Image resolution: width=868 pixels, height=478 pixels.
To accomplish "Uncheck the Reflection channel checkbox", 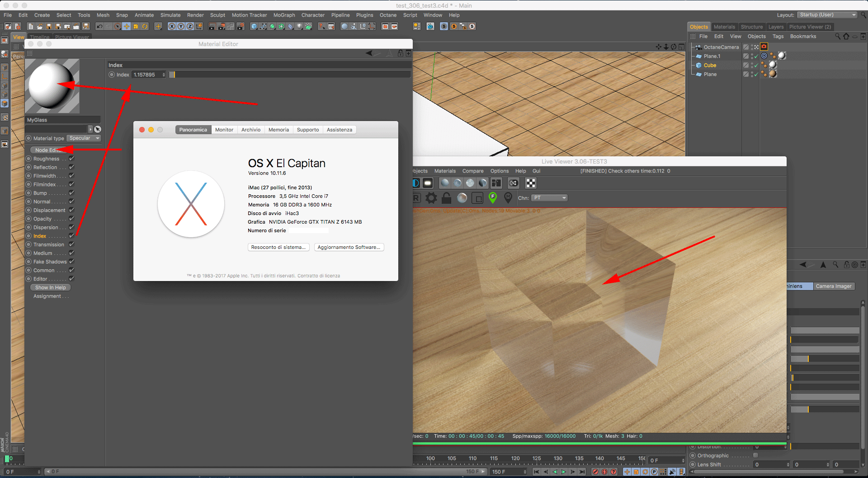I will [71, 167].
